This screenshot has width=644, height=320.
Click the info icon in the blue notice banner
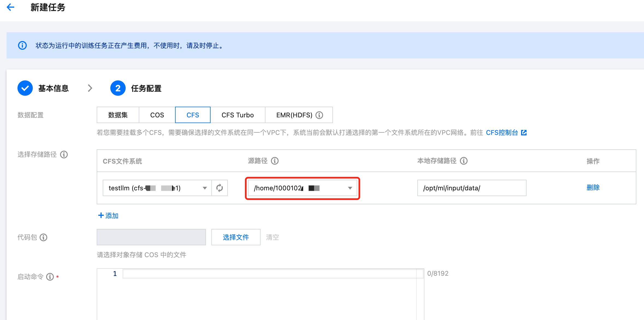tap(22, 45)
